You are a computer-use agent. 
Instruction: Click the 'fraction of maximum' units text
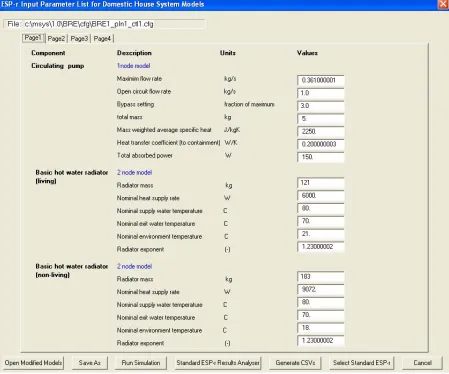[249, 104]
